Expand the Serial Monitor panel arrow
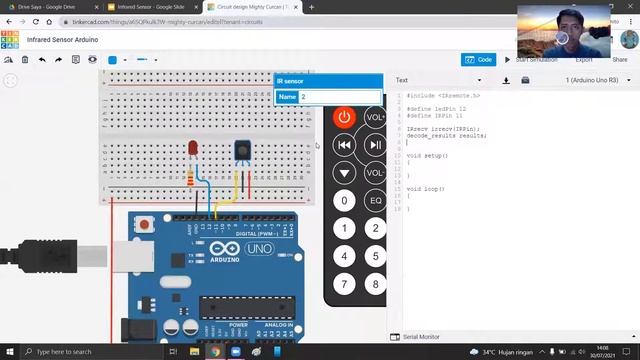The width and height of the screenshot is (640, 360). (633, 336)
